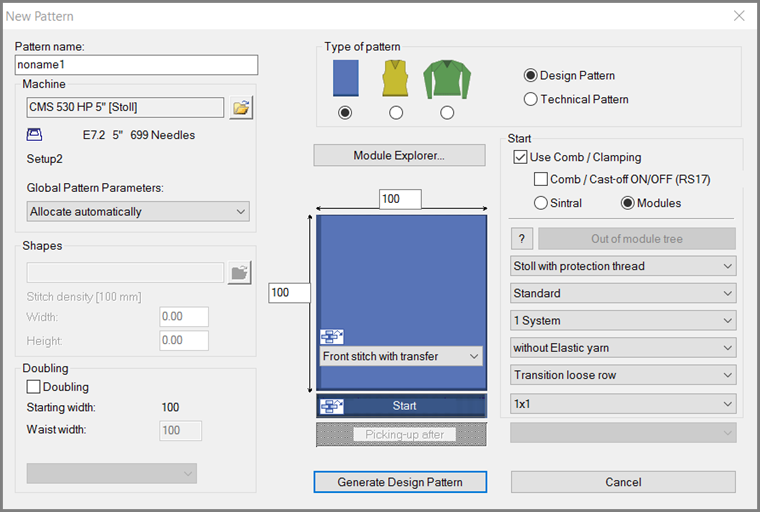Image resolution: width=760 pixels, height=512 pixels.
Task: Uncheck Use Comb / Clamping
Action: pyautogui.click(x=520, y=157)
